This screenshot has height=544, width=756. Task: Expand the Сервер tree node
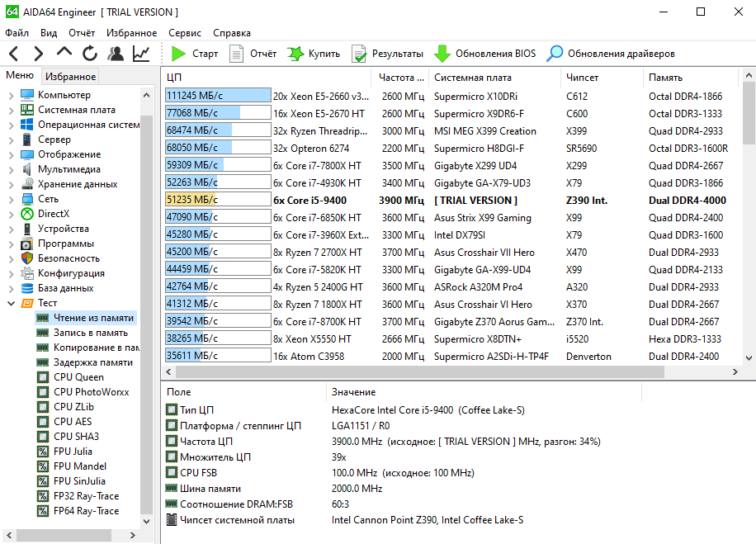coord(11,140)
